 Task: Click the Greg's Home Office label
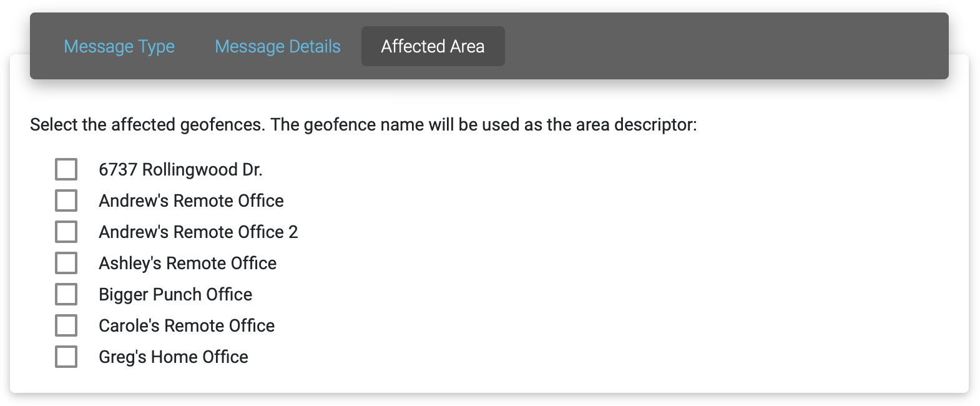[174, 357]
